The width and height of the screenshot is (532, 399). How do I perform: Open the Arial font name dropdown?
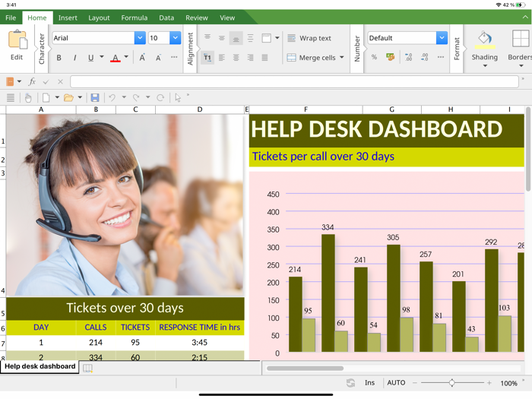click(x=140, y=38)
